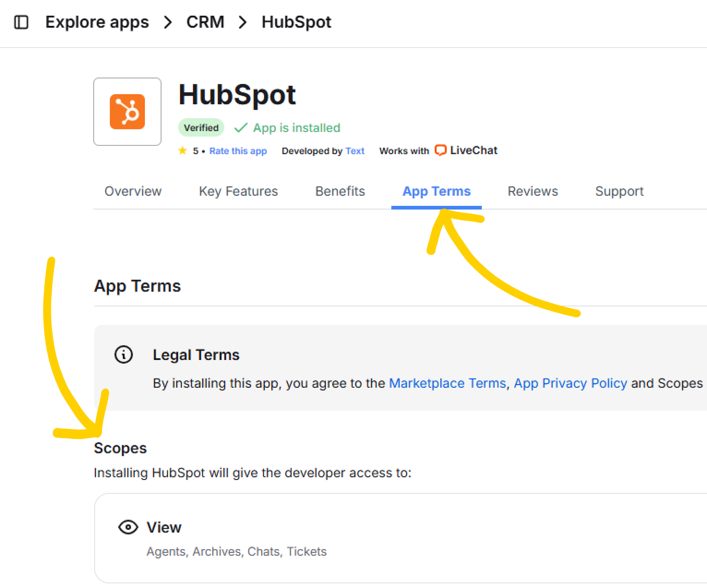The height and width of the screenshot is (588, 707).
Task: Open the Marketplace Terms link
Action: point(448,383)
